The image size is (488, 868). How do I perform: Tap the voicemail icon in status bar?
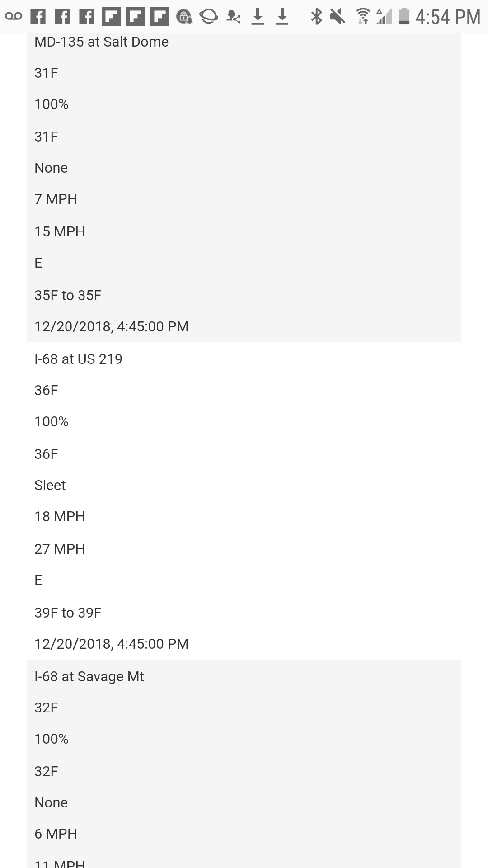(14, 17)
